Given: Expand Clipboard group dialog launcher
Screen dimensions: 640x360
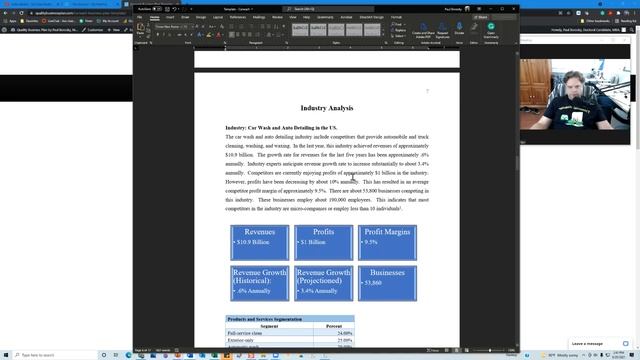Looking at the screenshot, I should (151, 42).
